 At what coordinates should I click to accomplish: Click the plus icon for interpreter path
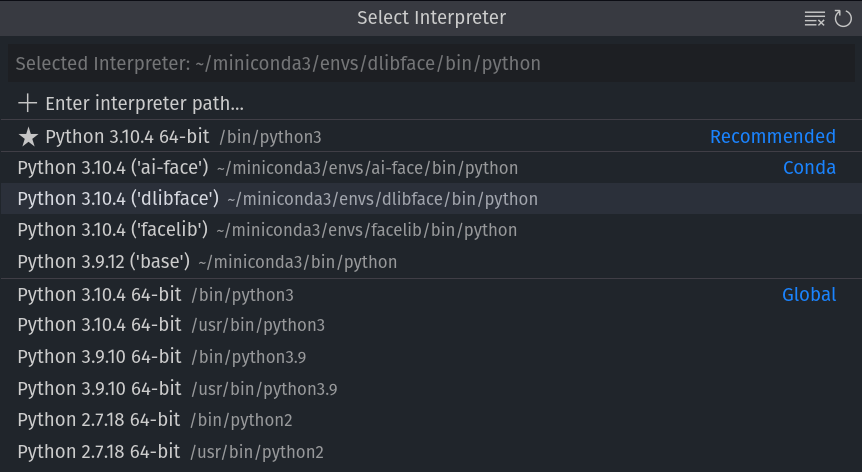tap(28, 103)
